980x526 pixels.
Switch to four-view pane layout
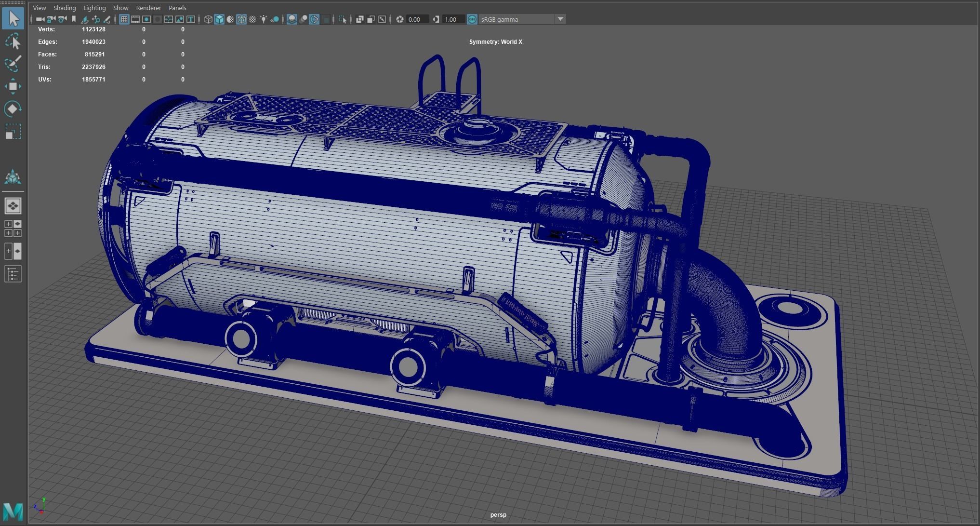pos(13,229)
